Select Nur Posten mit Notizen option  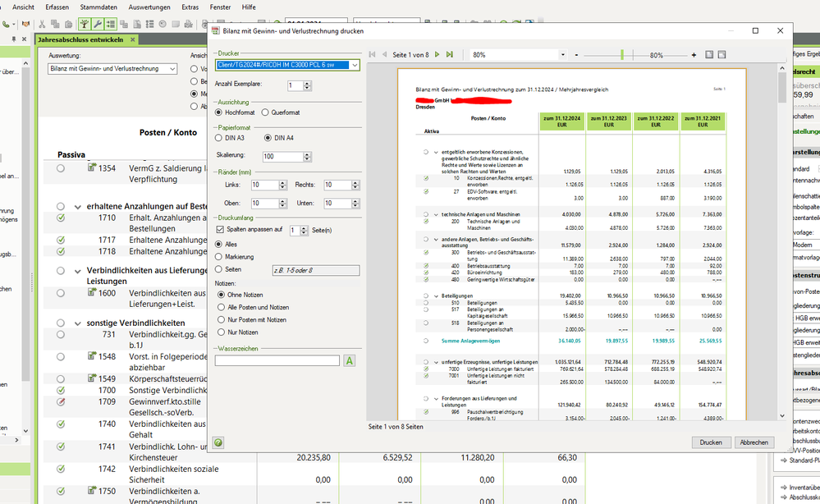click(x=222, y=319)
